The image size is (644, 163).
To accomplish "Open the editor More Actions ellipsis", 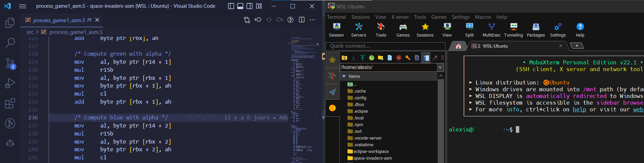I will click(x=312, y=20).
